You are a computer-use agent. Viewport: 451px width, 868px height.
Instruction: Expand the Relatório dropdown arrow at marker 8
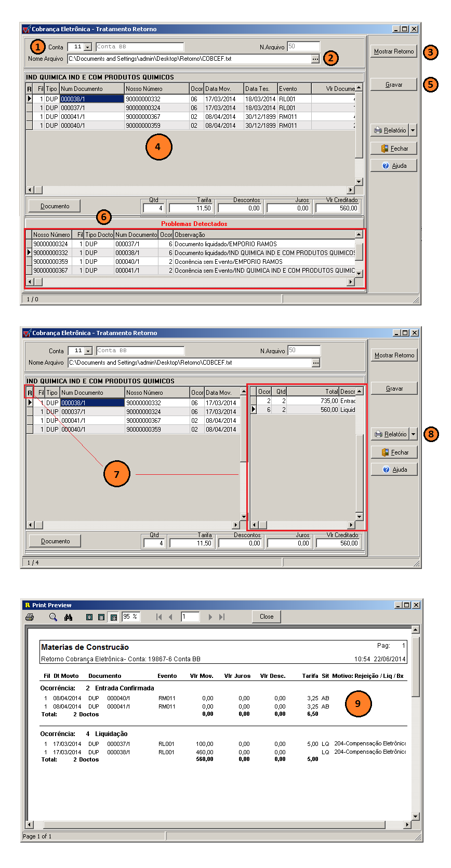click(x=414, y=434)
